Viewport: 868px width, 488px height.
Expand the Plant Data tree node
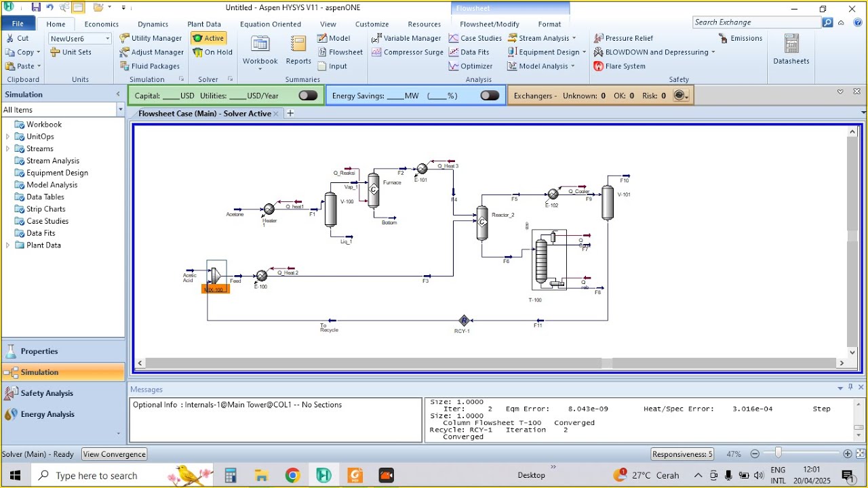8,245
